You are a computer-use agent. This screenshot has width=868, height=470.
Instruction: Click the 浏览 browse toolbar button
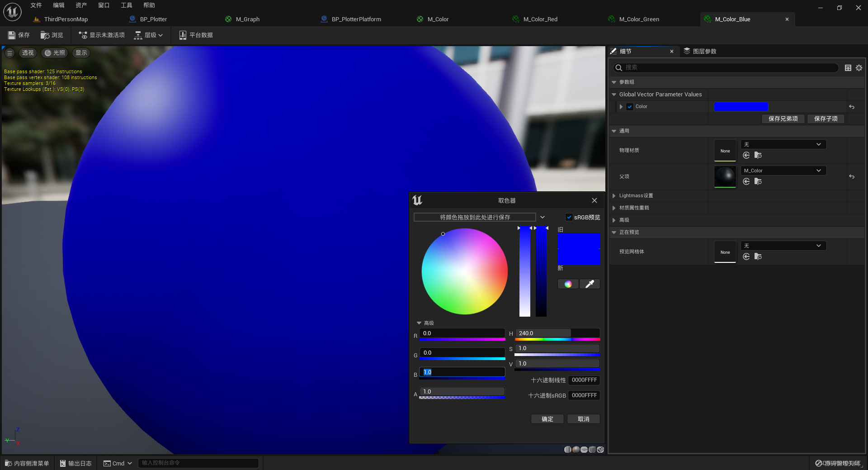tap(52, 35)
